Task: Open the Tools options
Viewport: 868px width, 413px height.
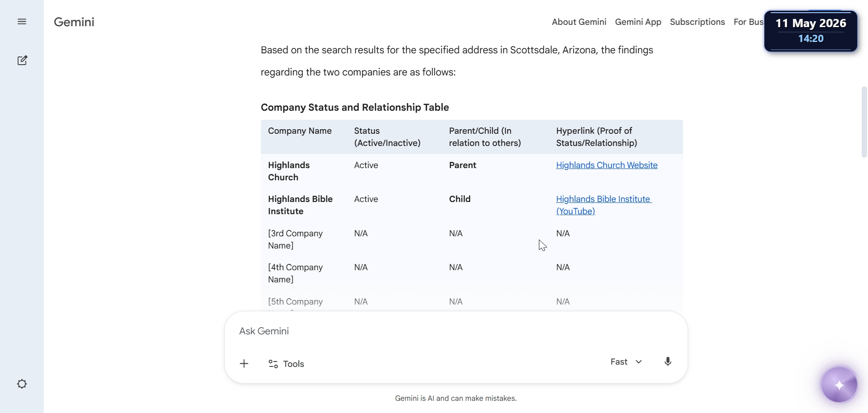Action: click(286, 364)
